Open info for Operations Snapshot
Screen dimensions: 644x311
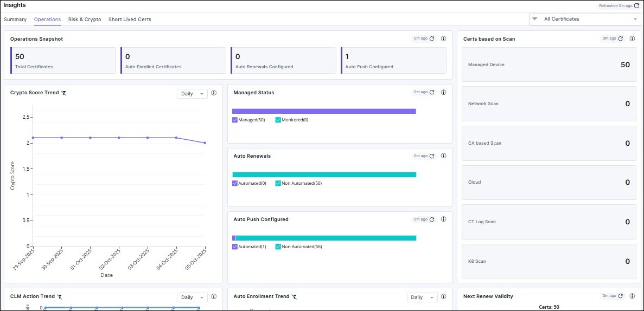444,38
